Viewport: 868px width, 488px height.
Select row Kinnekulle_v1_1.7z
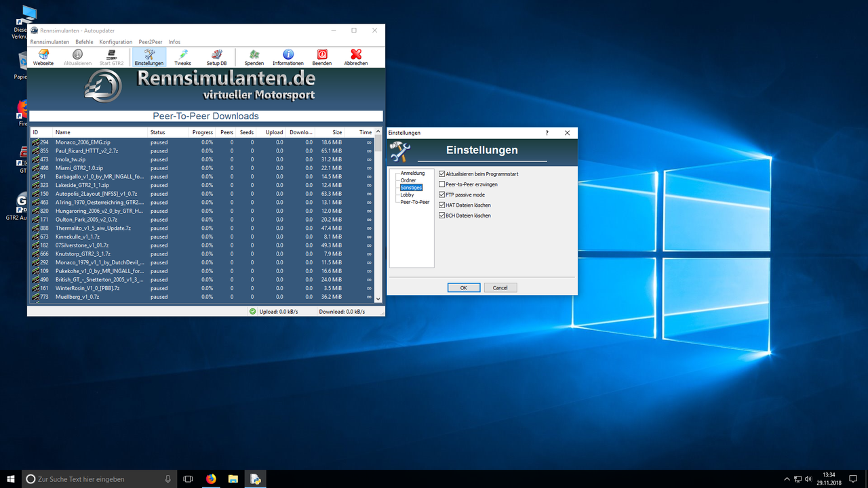(202, 237)
